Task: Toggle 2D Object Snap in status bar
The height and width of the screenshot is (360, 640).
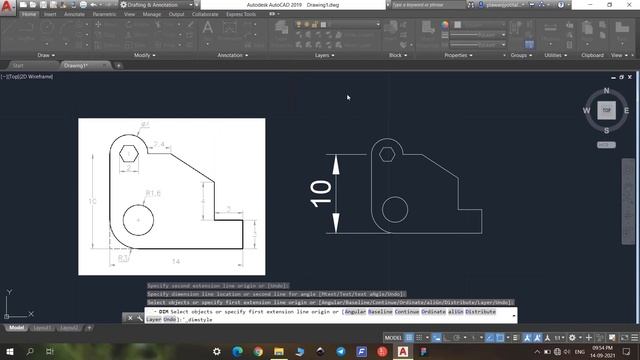Action: (500, 338)
